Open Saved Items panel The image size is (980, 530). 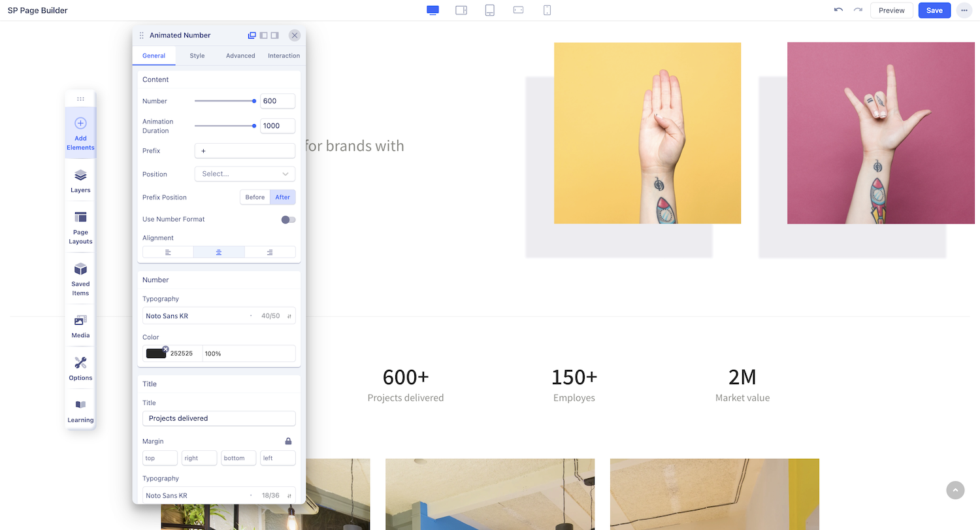tap(80, 279)
